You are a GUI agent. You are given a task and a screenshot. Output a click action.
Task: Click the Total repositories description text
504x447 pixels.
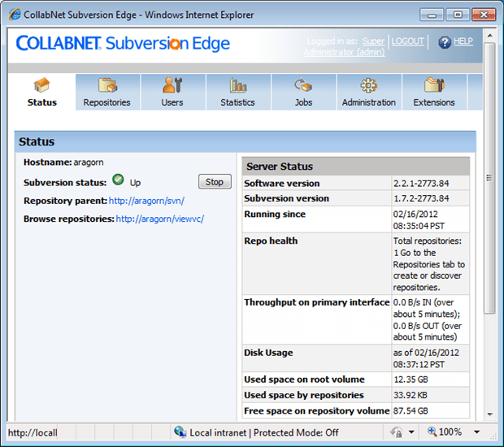tap(429, 264)
